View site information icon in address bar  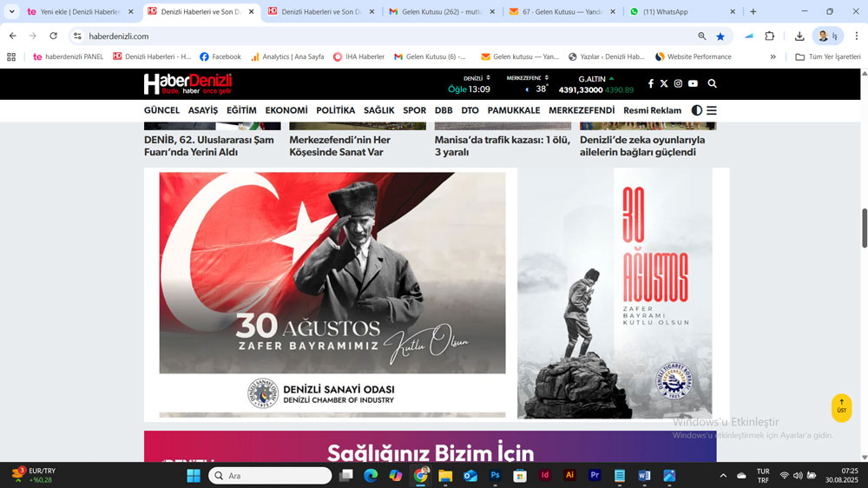(77, 36)
